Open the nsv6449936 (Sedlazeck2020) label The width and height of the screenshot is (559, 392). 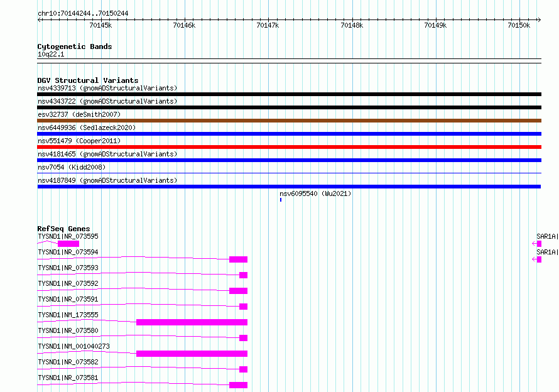[87, 128]
